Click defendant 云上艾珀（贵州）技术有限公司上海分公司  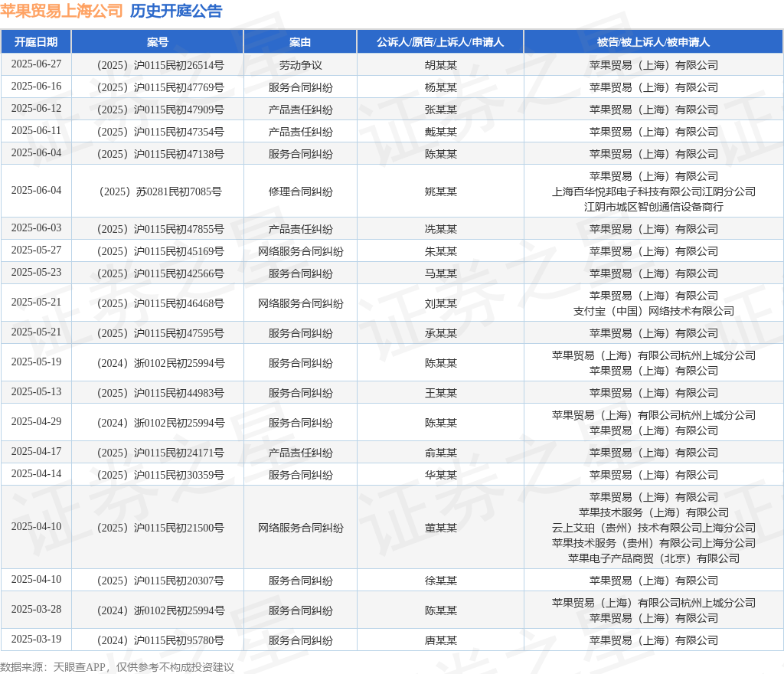654,528
